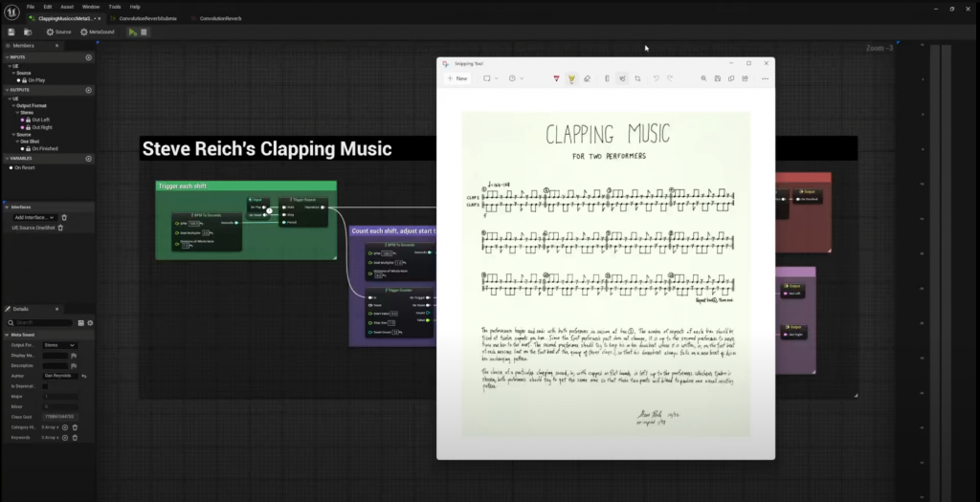980x502 pixels.
Task: Reset Author field to default
Action: point(84,376)
